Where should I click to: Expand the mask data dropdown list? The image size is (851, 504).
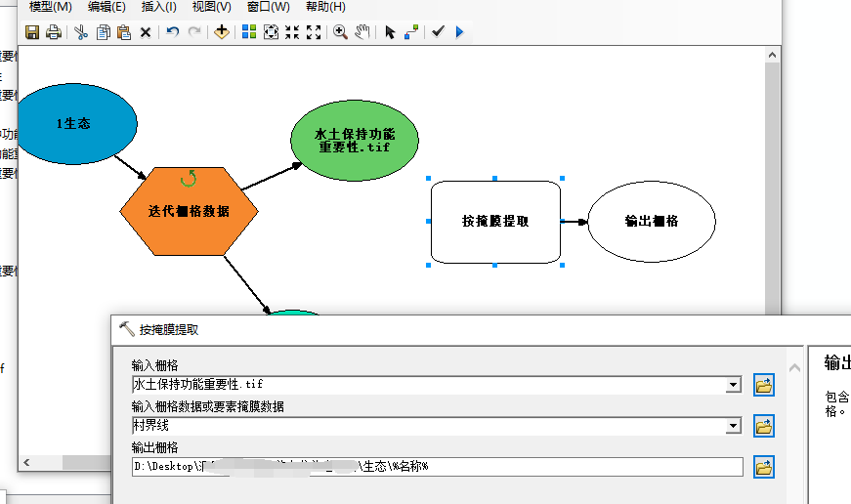733,426
